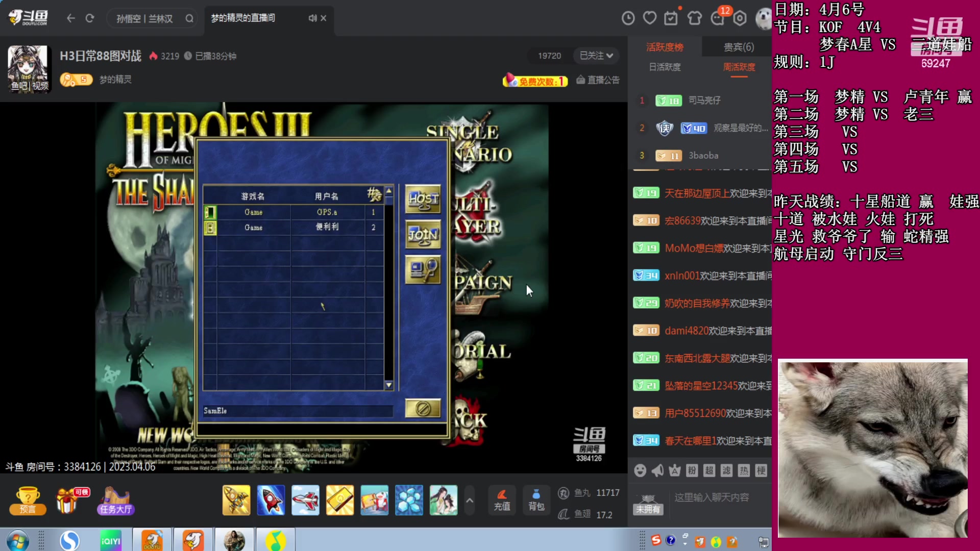Expand the gift list with the up chevron

coord(470,500)
